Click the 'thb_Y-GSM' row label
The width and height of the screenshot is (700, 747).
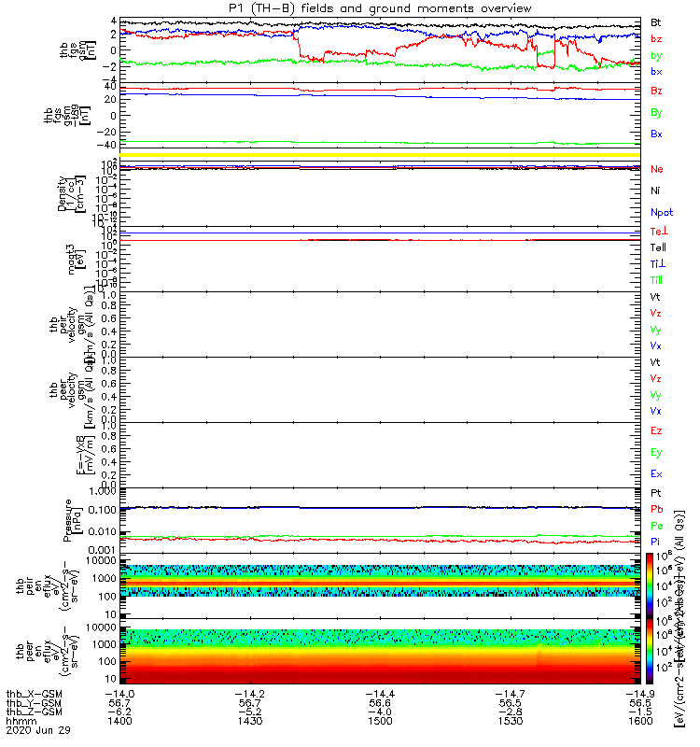[x=34, y=703]
